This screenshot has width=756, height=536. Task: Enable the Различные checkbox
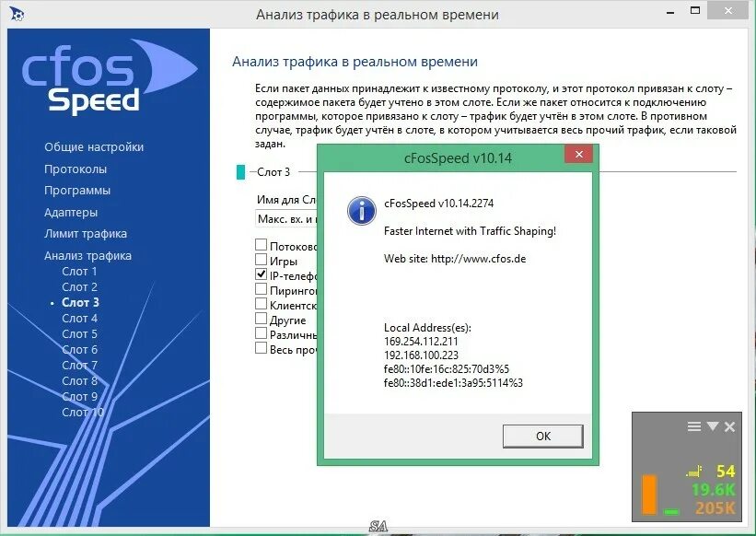click(x=261, y=333)
